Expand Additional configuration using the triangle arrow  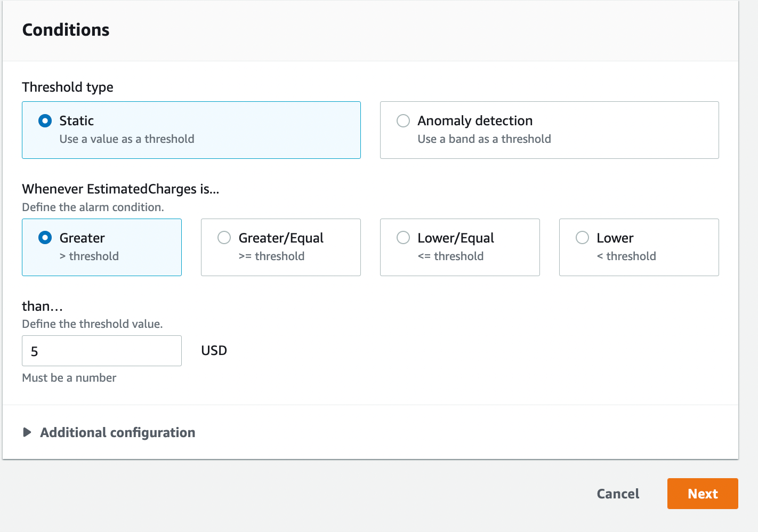[x=27, y=432]
